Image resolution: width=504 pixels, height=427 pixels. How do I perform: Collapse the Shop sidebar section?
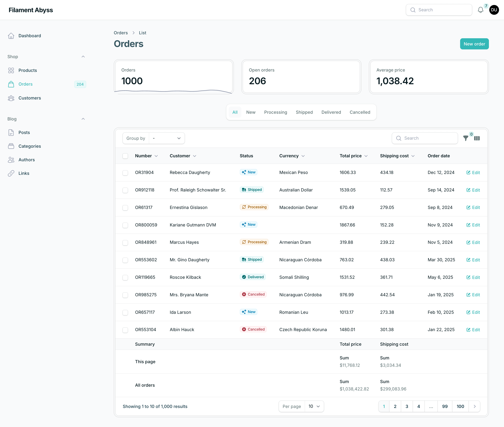pos(83,57)
